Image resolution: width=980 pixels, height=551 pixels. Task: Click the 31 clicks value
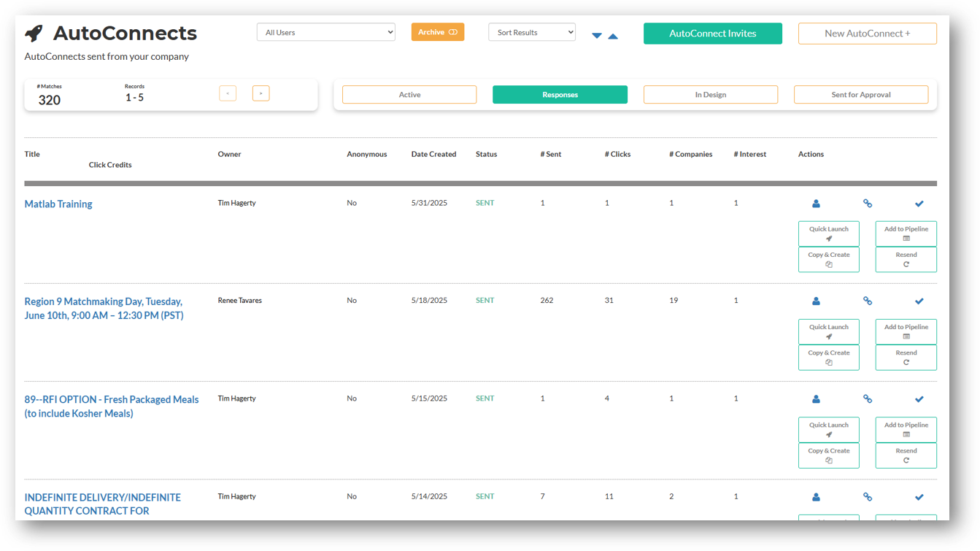pos(609,301)
